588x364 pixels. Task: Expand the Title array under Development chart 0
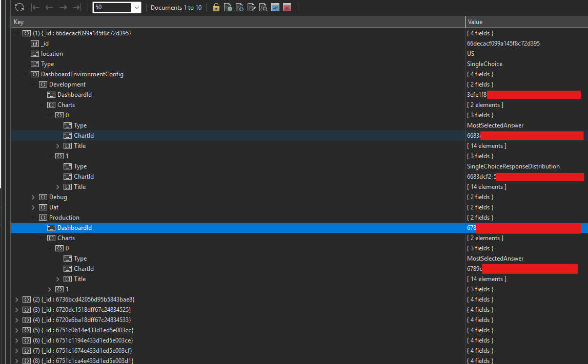58,146
